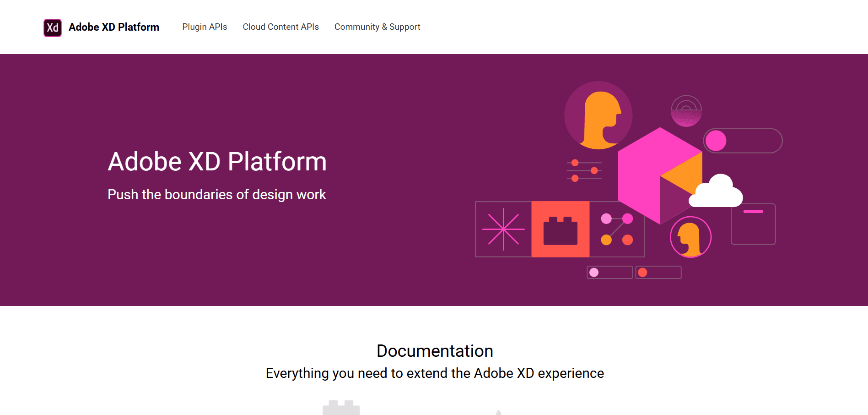This screenshot has width=868, height=415.
Task: Click the Adobe XD logo icon
Action: (x=52, y=27)
